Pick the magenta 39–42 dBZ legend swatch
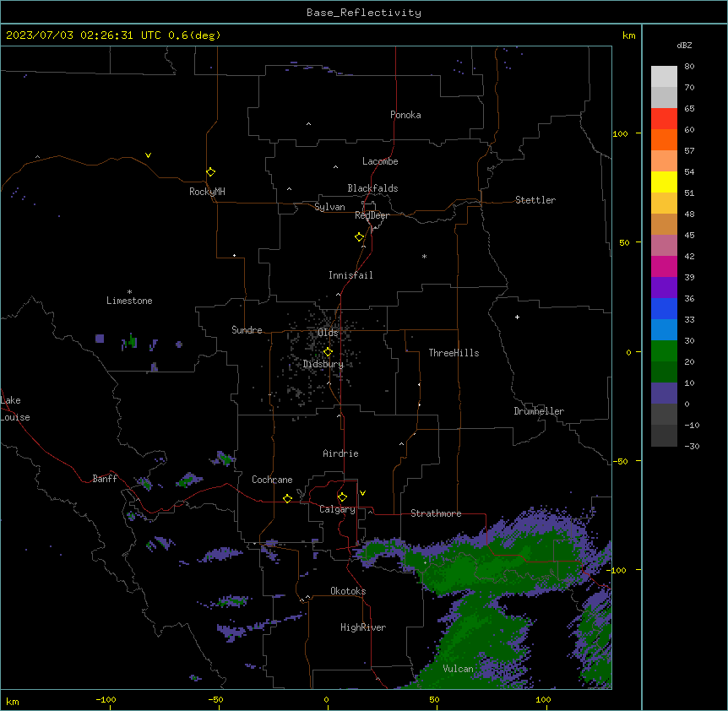The image size is (728, 711). 664,266
